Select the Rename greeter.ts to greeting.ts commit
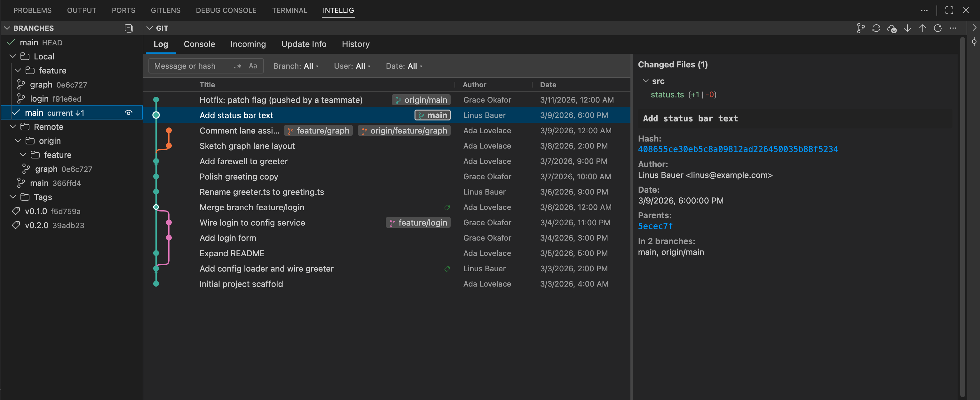980x400 pixels. pos(386,192)
